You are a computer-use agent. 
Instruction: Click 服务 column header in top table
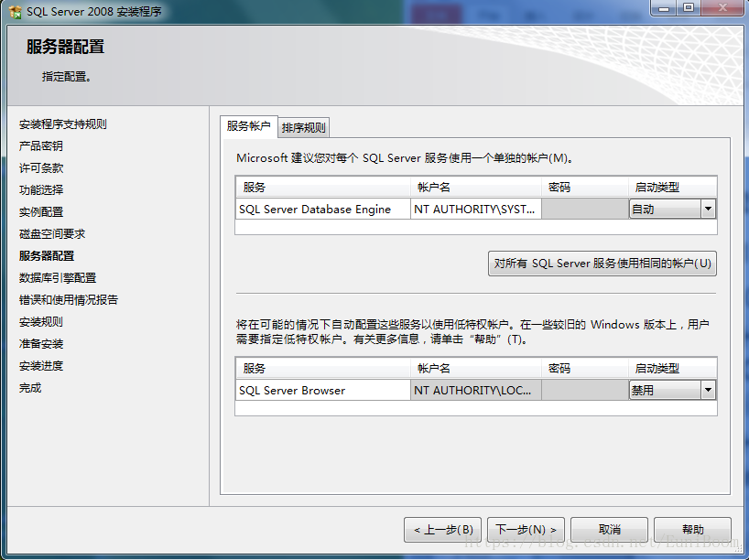(323, 188)
